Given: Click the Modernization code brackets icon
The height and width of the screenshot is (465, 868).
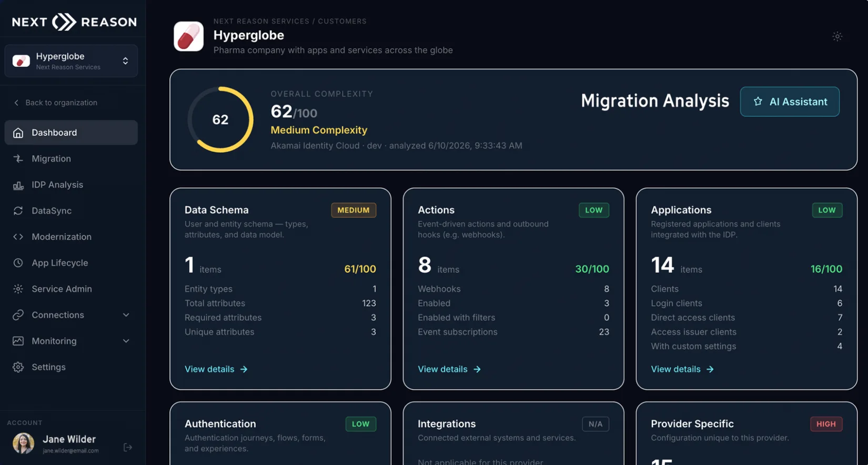Looking at the screenshot, I should (x=18, y=237).
